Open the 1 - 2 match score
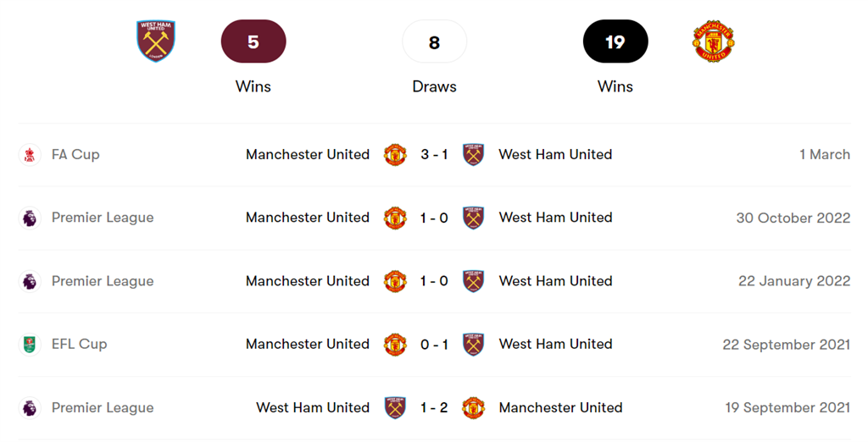 [434, 407]
